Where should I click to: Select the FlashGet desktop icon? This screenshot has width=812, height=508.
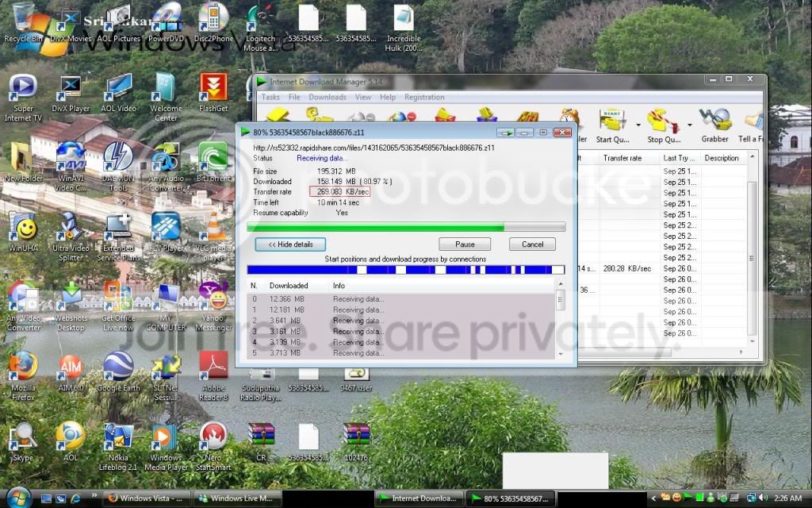click(x=213, y=94)
